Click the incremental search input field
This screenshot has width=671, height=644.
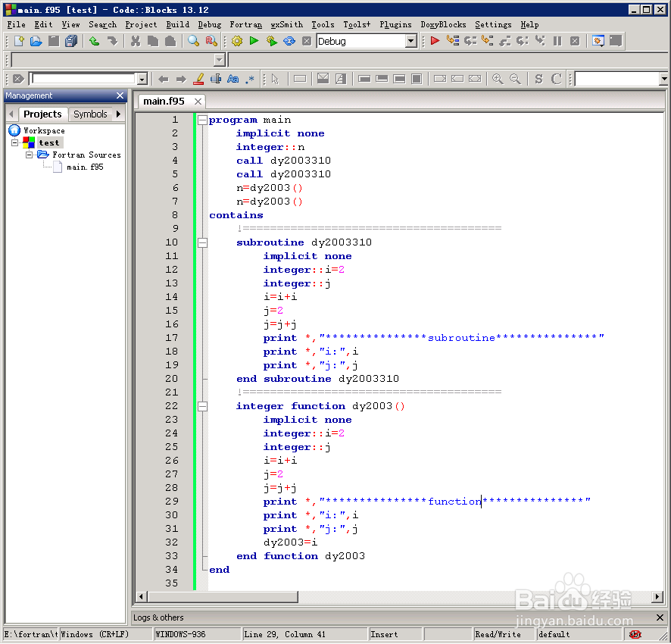[x=84, y=79]
